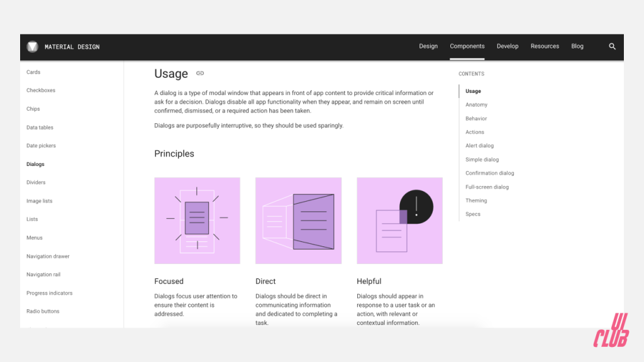
Task: Jump to Alert dialog section
Action: point(479,146)
